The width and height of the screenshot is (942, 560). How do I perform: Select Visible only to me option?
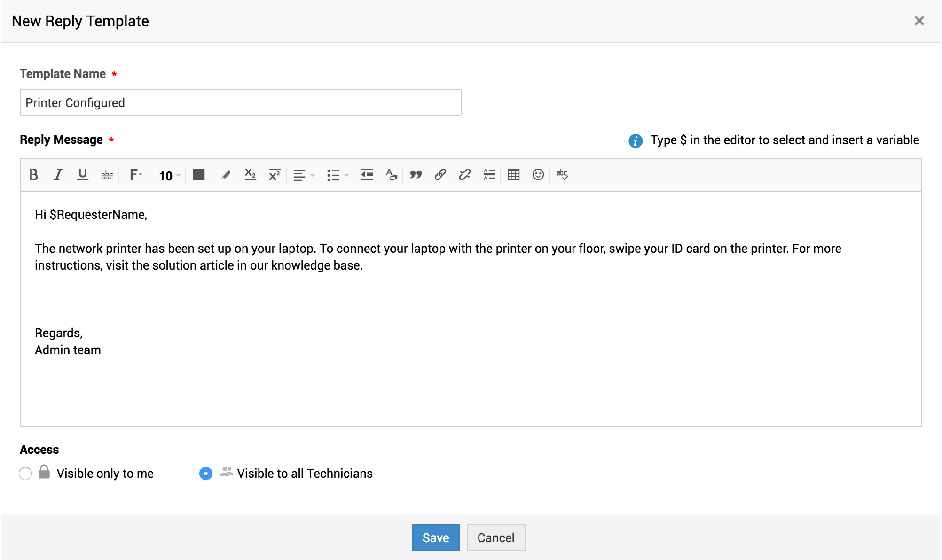point(25,474)
